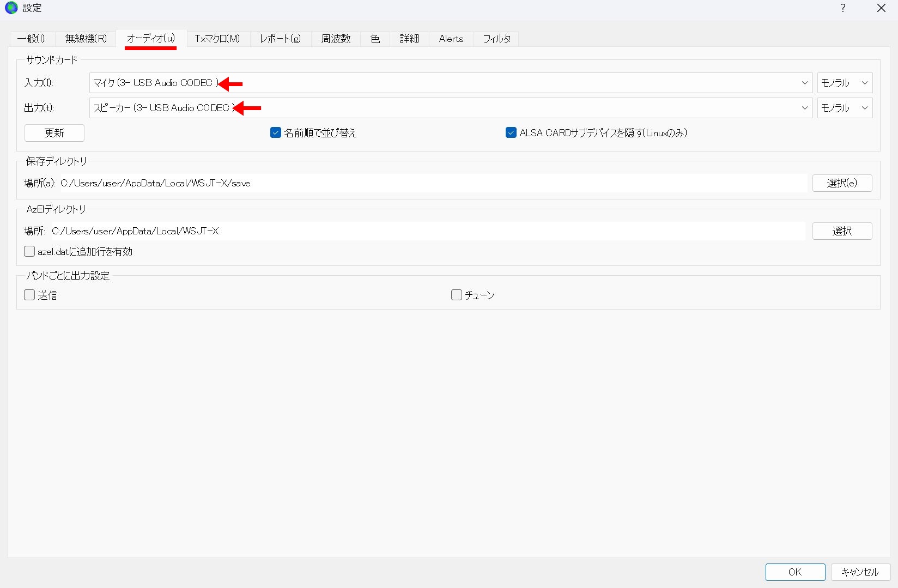Click the help question mark button

tap(843, 8)
